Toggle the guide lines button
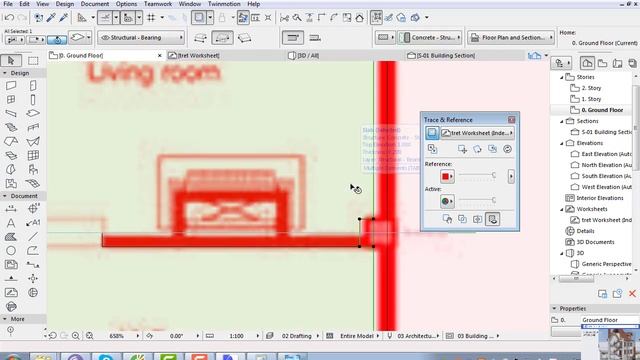 pyautogui.click(x=105, y=18)
